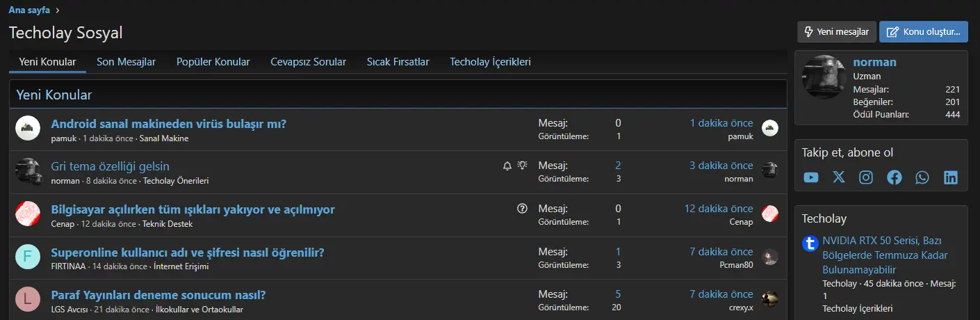Click FIRTINAA avatar with letter F

[x=28, y=257]
